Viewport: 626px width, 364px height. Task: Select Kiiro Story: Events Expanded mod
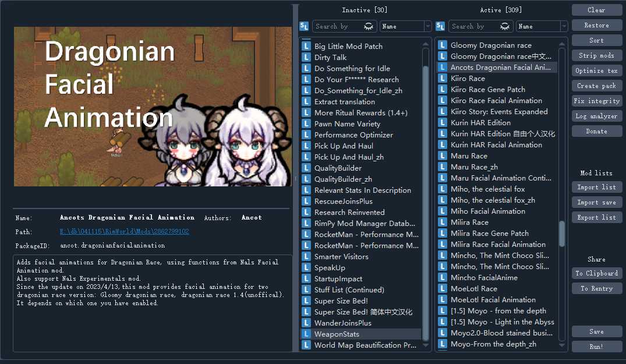click(496, 111)
